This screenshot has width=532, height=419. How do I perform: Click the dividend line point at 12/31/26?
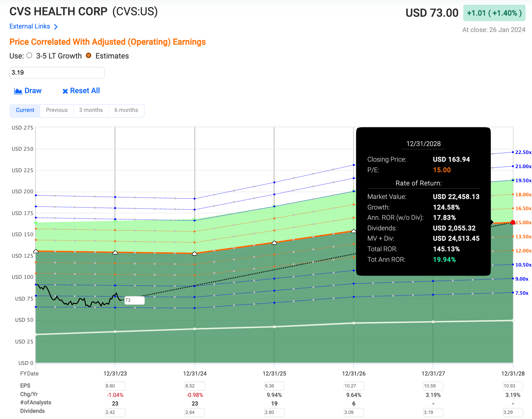(354, 323)
